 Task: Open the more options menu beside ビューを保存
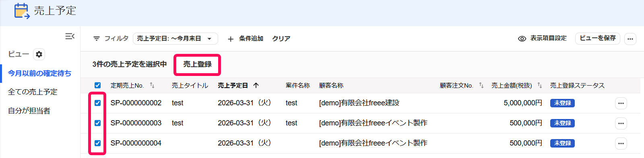pyautogui.click(x=630, y=39)
